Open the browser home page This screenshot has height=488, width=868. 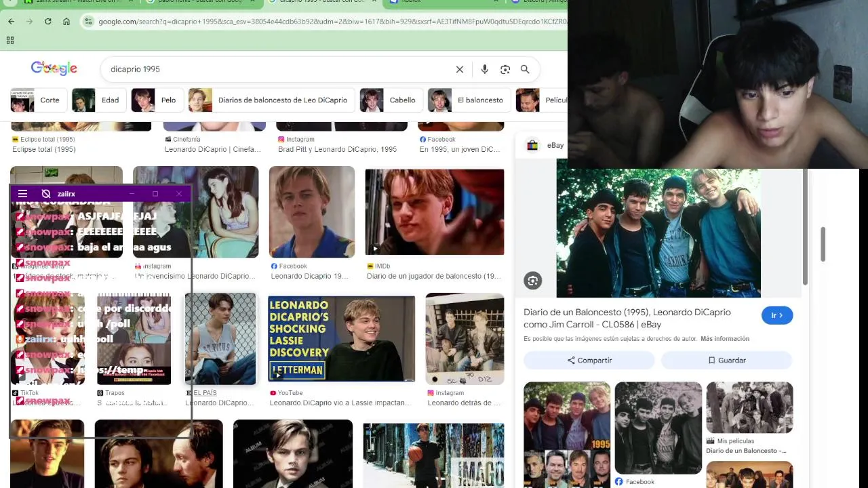click(x=66, y=22)
